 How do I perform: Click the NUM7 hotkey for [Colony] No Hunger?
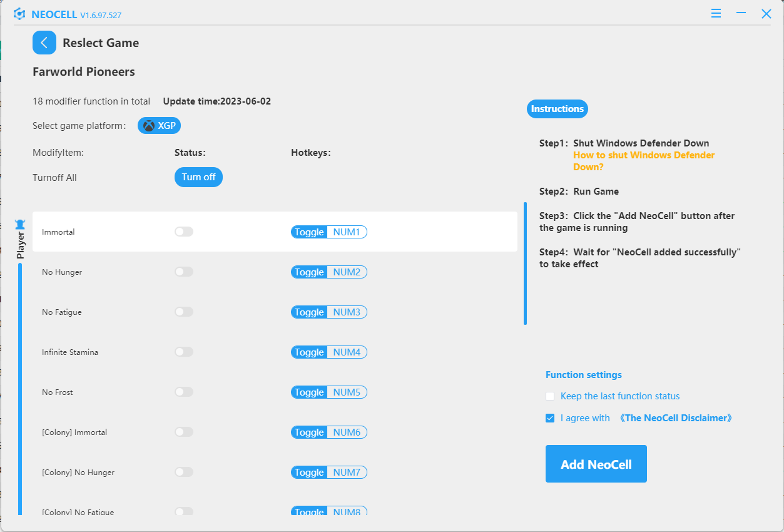pos(347,473)
